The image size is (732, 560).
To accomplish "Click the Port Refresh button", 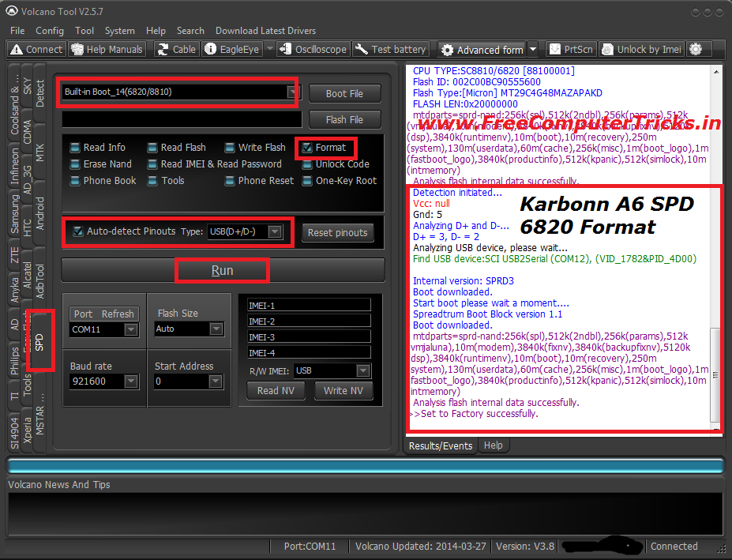I will (103, 314).
